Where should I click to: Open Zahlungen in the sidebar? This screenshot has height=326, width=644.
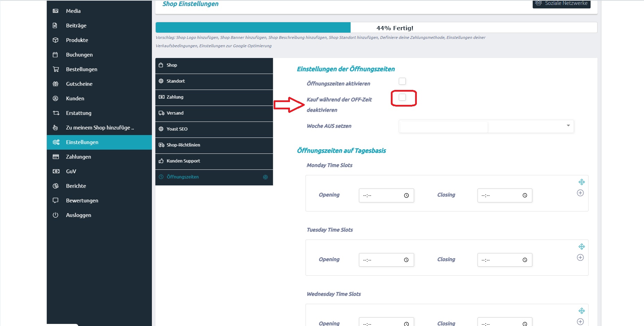[x=99, y=157]
